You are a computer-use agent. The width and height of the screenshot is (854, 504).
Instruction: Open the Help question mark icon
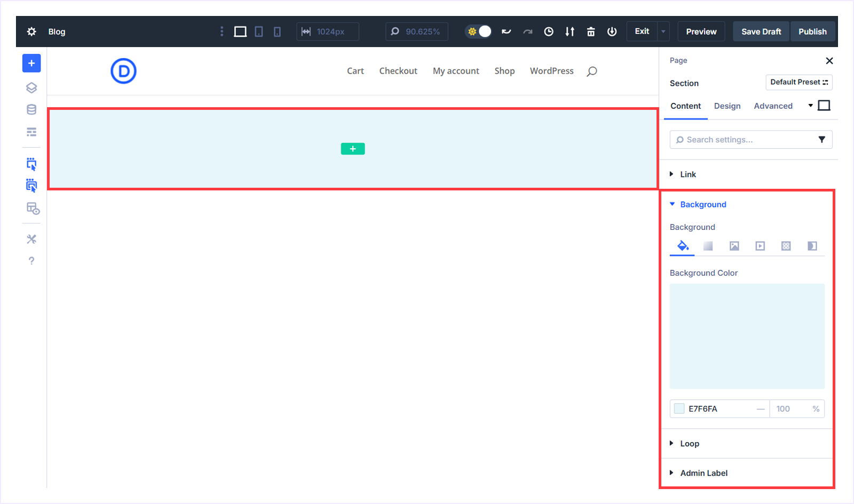pos(31,261)
